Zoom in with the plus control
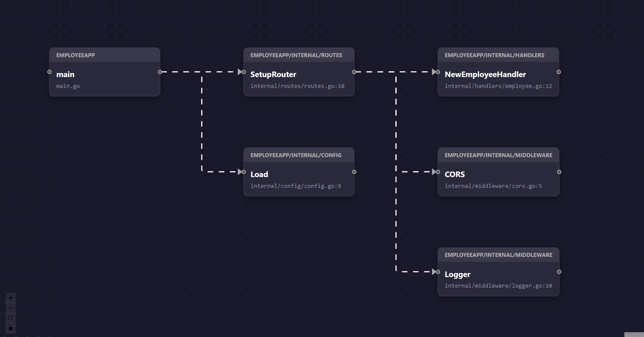This screenshot has width=644, height=337. click(11, 298)
